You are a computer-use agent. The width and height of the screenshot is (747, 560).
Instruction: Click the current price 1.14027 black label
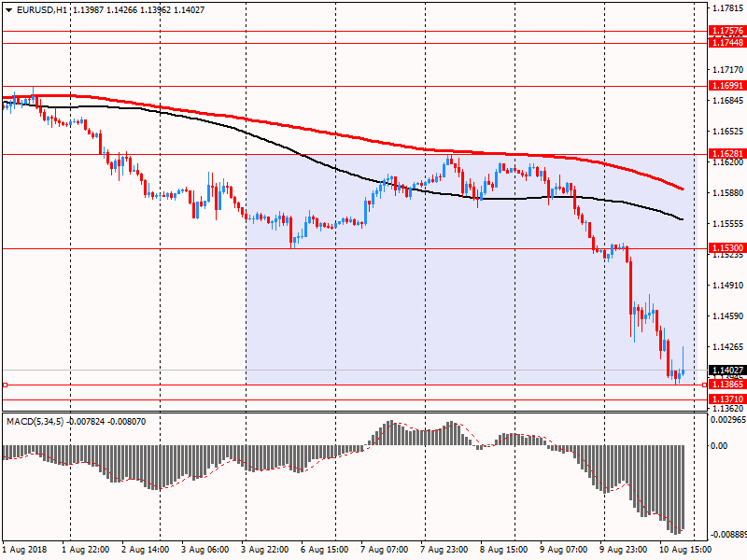click(726, 371)
